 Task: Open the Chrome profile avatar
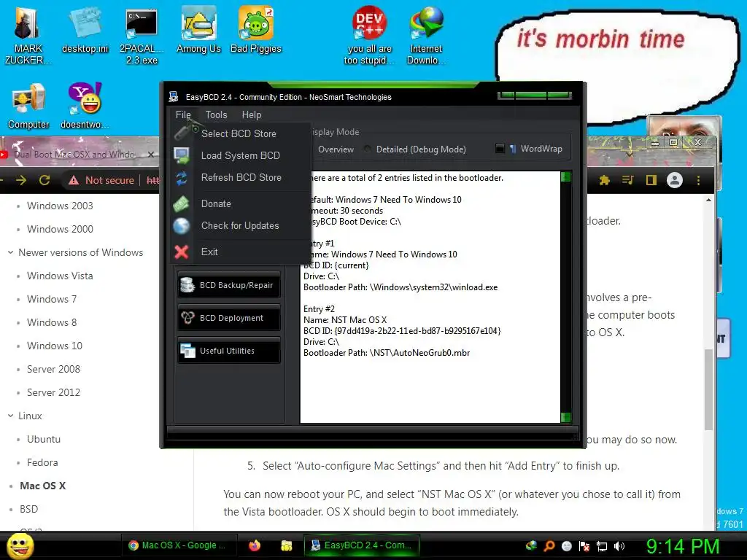click(x=674, y=180)
